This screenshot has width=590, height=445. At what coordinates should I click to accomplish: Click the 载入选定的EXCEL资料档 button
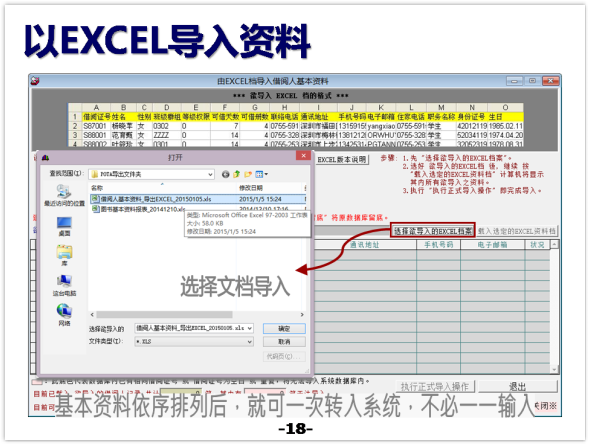coord(517,231)
